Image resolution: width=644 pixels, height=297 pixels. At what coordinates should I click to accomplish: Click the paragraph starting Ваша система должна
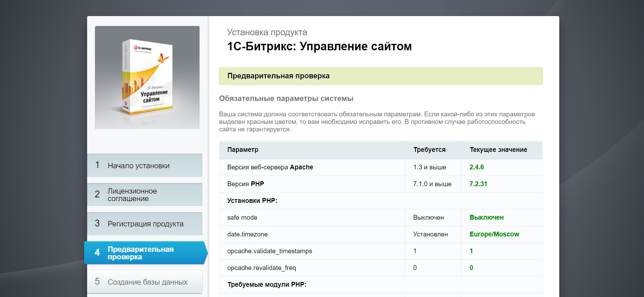pyautogui.click(x=377, y=121)
